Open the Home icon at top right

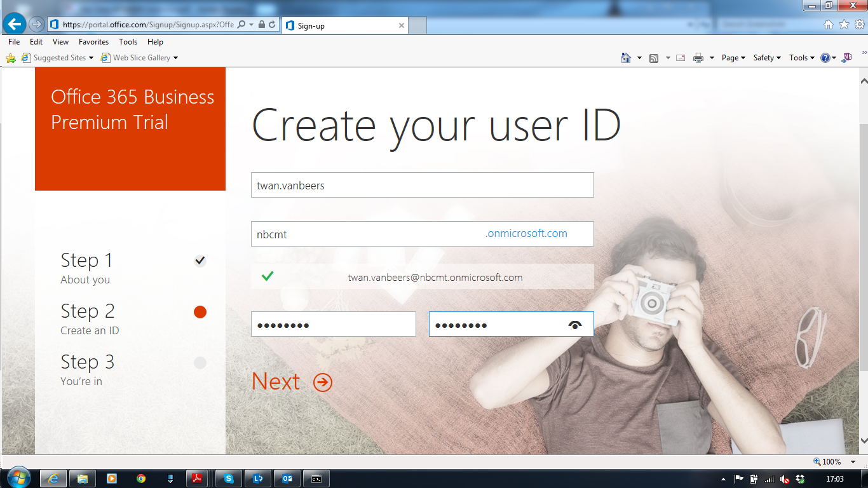click(x=828, y=24)
